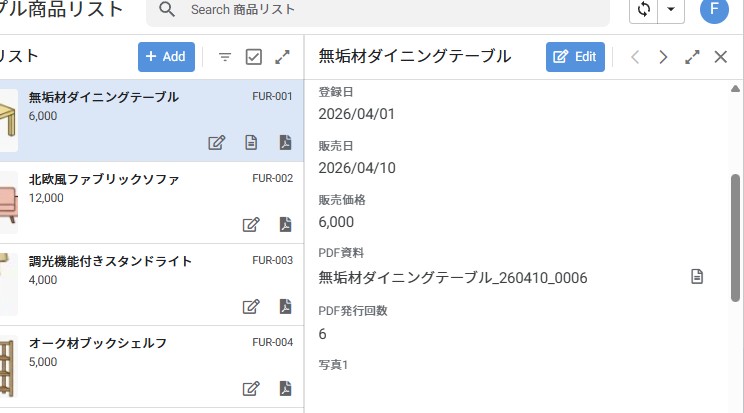744x413 pixels.
Task: Go to previous record with left chevron
Action: click(x=634, y=57)
